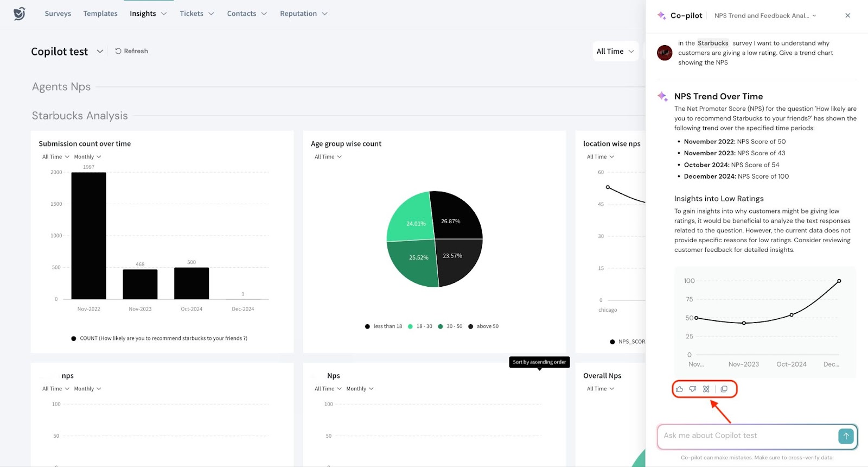Click the thumbs up icon under the chart

(679, 389)
